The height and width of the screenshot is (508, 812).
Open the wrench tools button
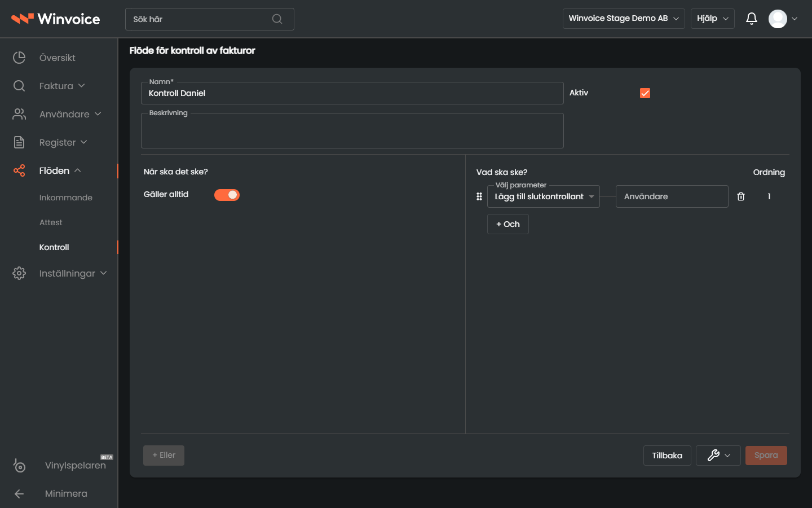(718, 456)
